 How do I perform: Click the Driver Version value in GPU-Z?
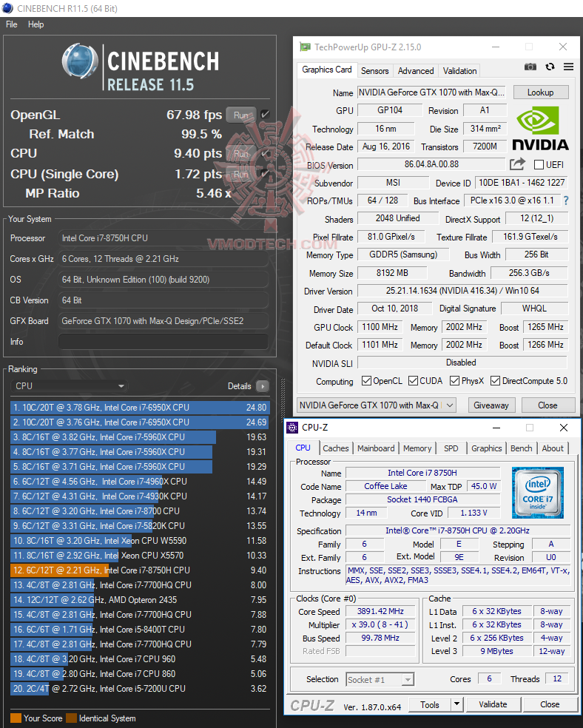(462, 291)
